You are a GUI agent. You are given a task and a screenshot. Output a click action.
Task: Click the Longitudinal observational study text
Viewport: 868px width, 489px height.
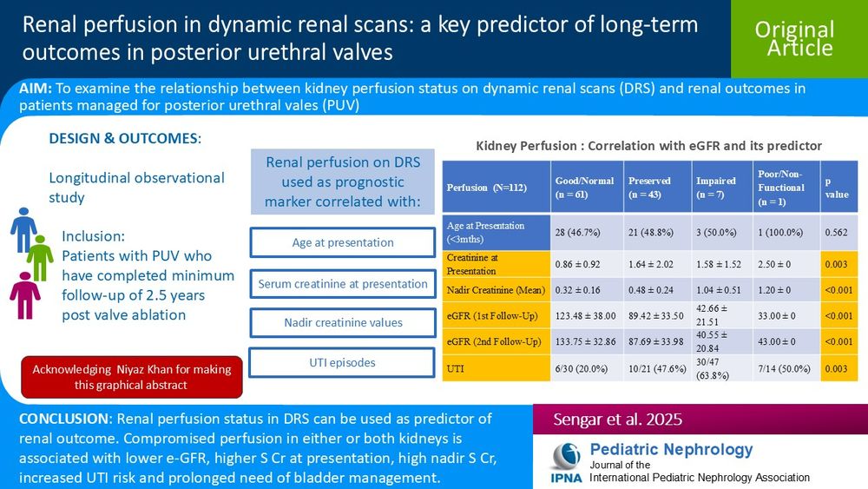click(137, 188)
